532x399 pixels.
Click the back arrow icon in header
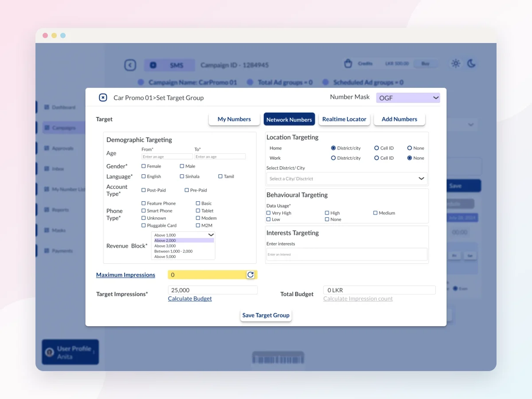click(130, 65)
